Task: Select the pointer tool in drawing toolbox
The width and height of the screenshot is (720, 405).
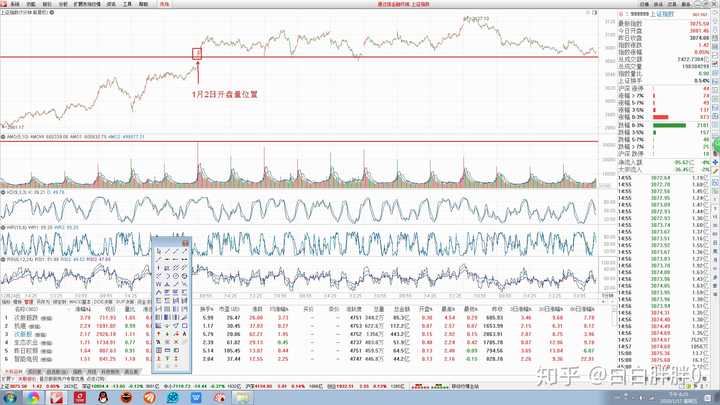Action: point(158,251)
